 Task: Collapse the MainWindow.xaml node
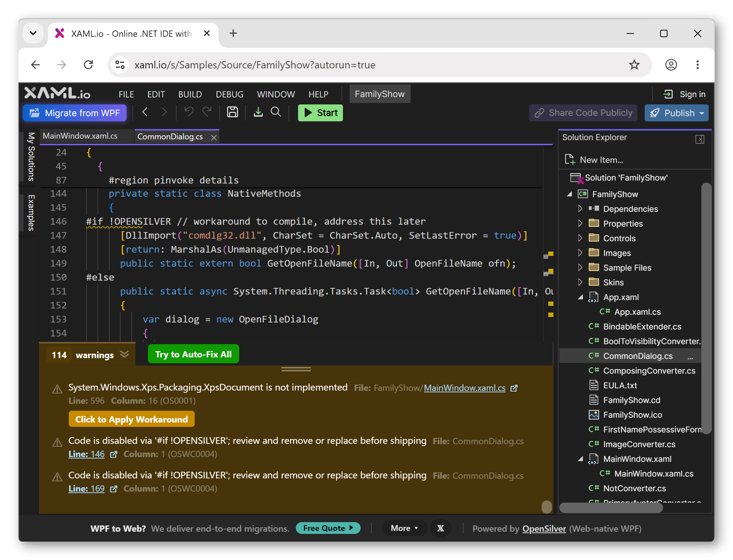point(580,459)
